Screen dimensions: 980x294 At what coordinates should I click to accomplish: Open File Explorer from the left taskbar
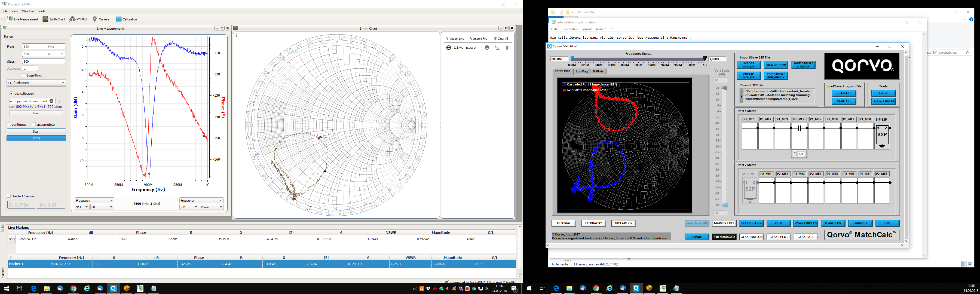(x=46, y=289)
